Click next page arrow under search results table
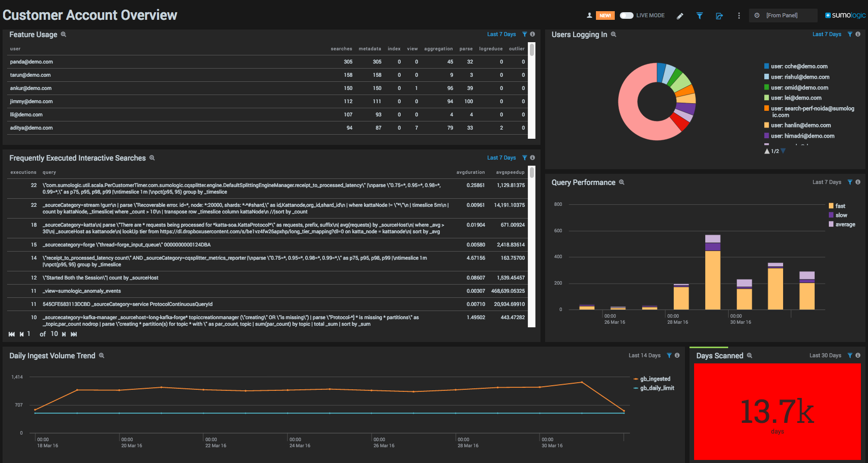The height and width of the screenshot is (463, 868). tap(64, 334)
